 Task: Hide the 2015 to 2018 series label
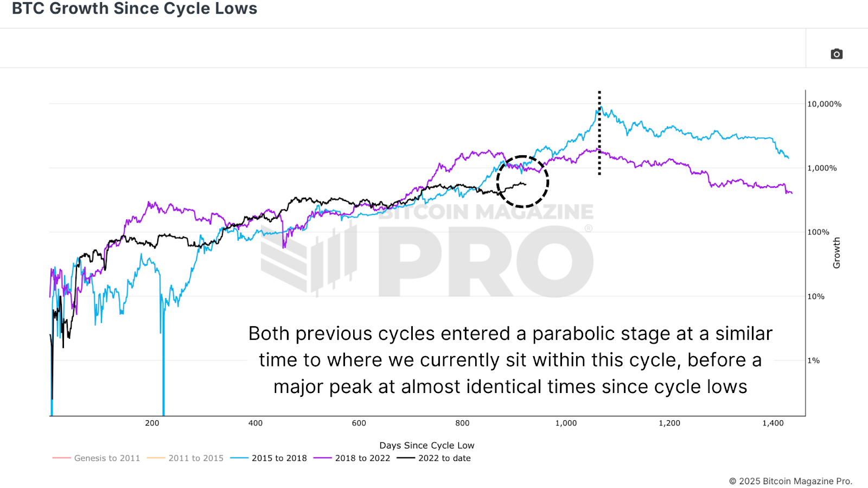pyautogui.click(x=279, y=458)
